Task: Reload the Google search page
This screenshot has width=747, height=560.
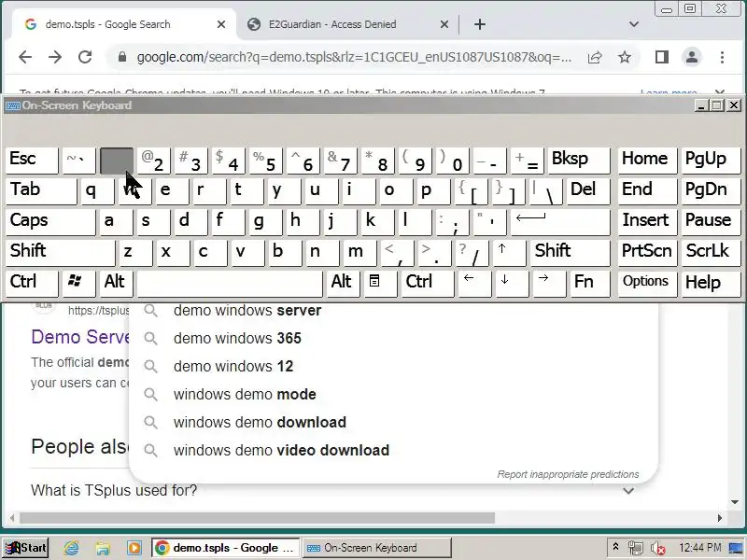Action: point(85,57)
